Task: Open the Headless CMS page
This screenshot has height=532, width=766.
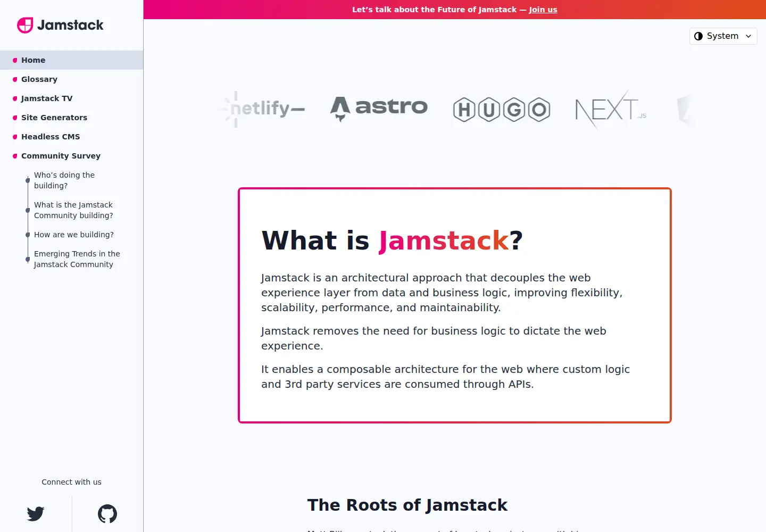Action: coord(51,137)
